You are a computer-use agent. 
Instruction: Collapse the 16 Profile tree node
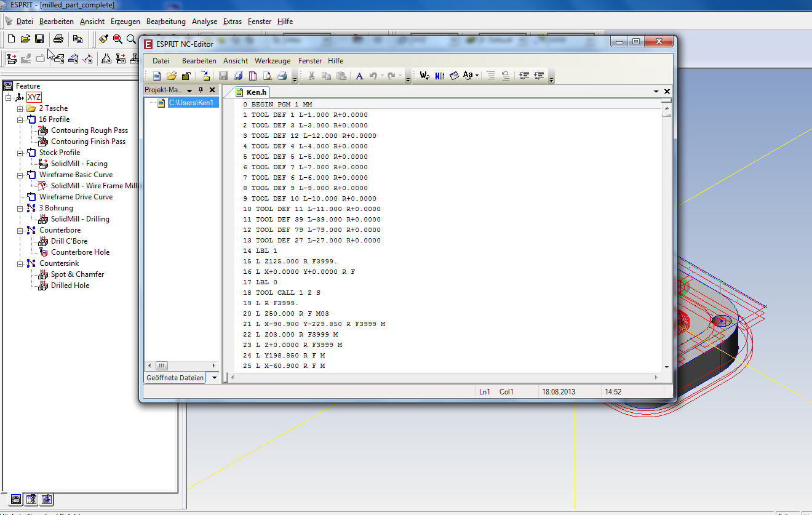(20, 119)
